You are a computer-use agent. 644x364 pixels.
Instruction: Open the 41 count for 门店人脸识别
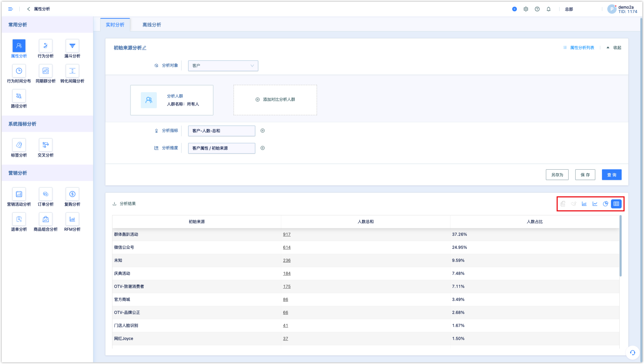(x=285, y=325)
